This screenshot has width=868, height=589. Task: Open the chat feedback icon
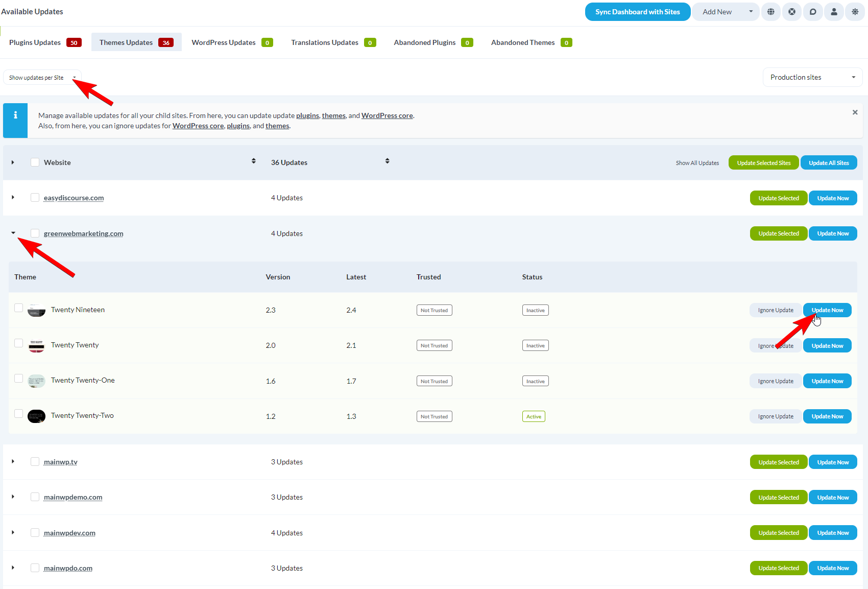(813, 11)
